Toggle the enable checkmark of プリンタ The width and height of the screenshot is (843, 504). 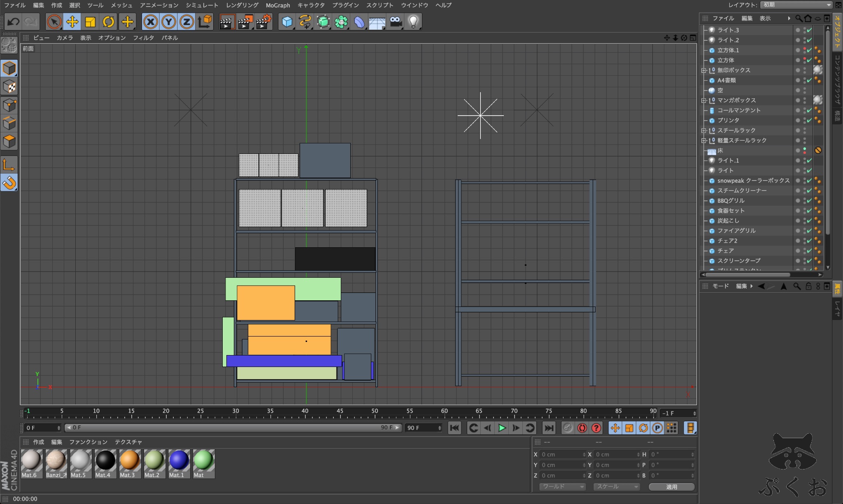(810, 121)
